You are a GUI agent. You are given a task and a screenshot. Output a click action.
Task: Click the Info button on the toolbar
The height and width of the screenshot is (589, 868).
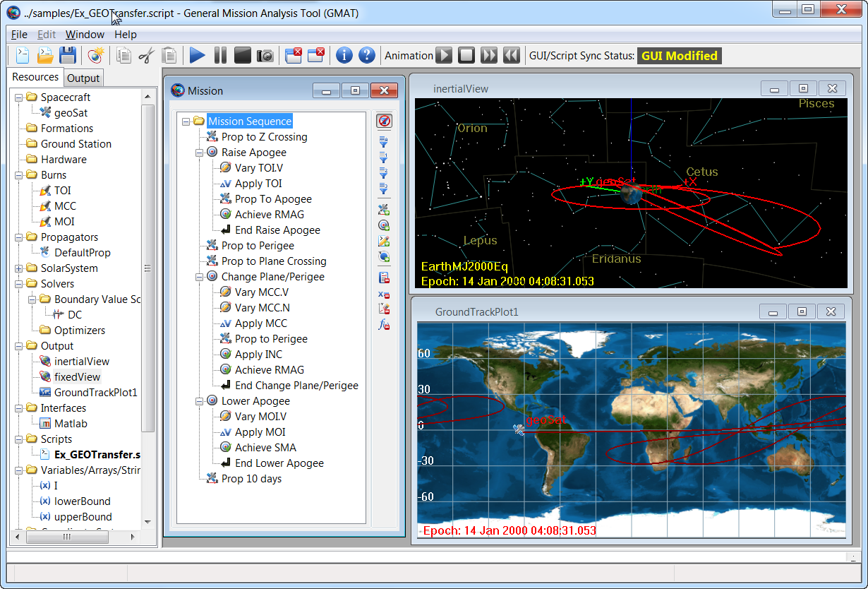(x=344, y=55)
